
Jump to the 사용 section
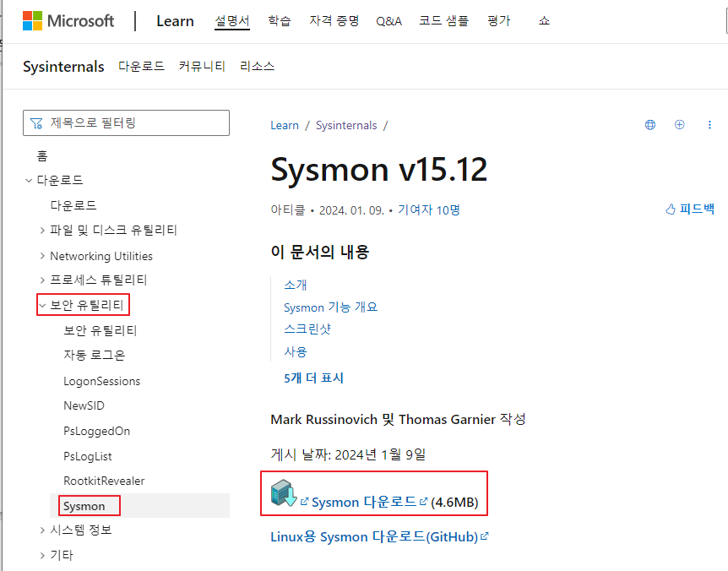296,352
